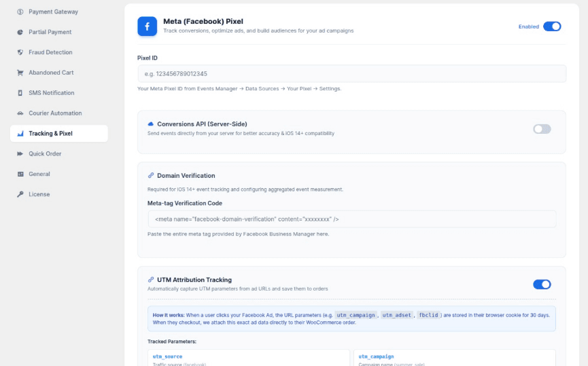Click the fbclid code tag
588x366 pixels.
(428, 315)
